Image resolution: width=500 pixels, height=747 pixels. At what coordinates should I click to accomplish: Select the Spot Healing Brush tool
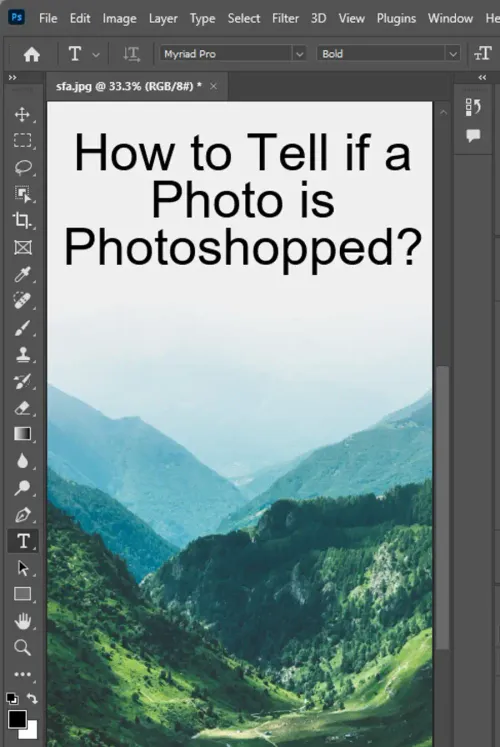tap(22, 301)
